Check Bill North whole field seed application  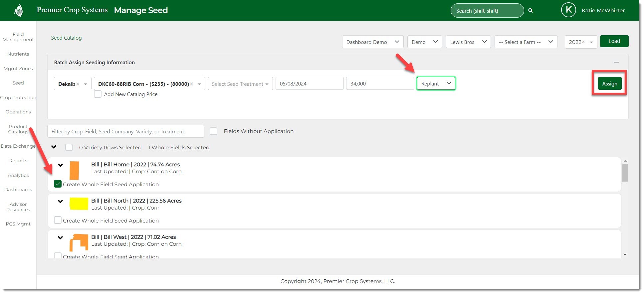(58, 220)
